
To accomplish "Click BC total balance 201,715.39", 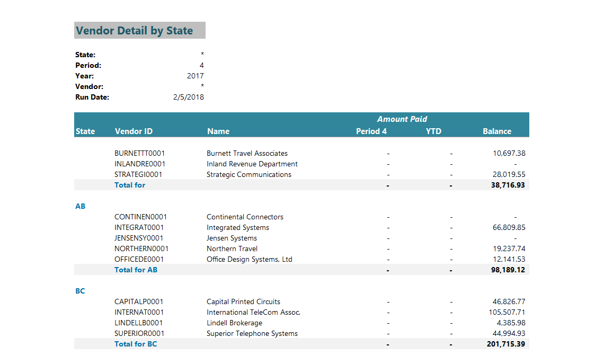I will pos(506,344).
